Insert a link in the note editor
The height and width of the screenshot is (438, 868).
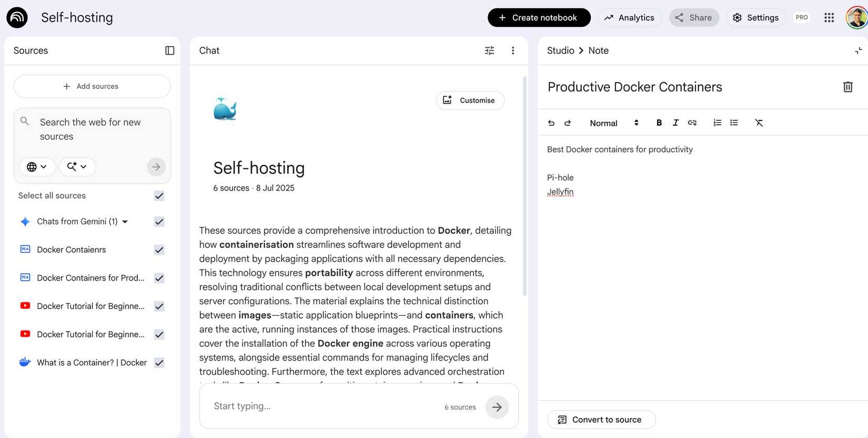(692, 123)
